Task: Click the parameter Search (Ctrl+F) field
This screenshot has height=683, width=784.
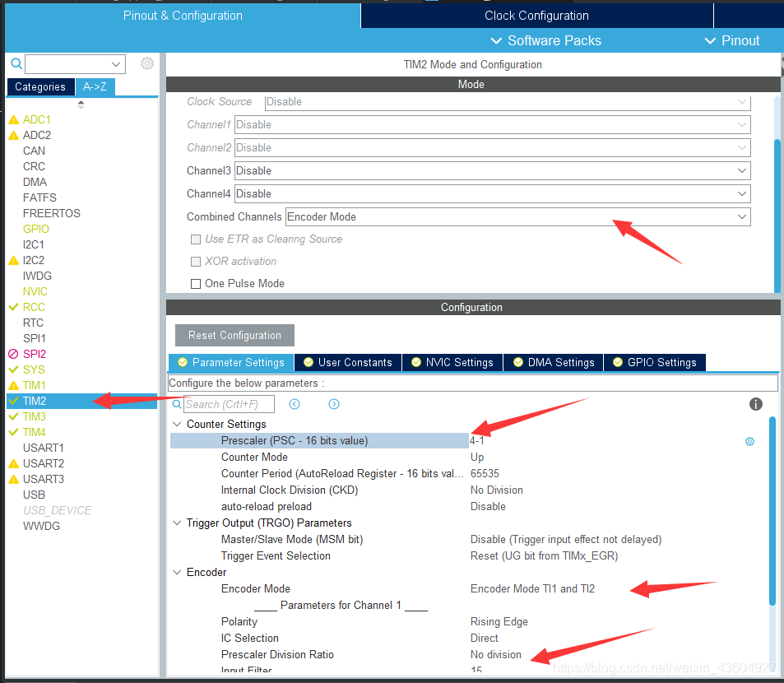Action: (229, 404)
